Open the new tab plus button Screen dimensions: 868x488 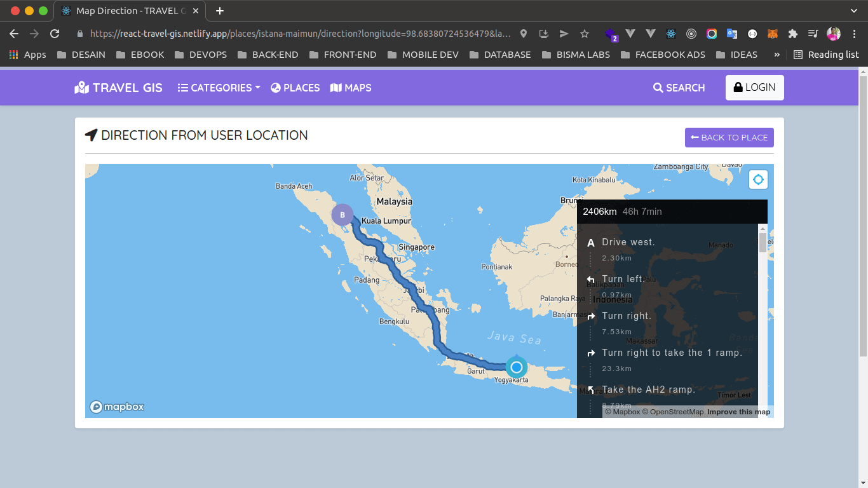220,11
